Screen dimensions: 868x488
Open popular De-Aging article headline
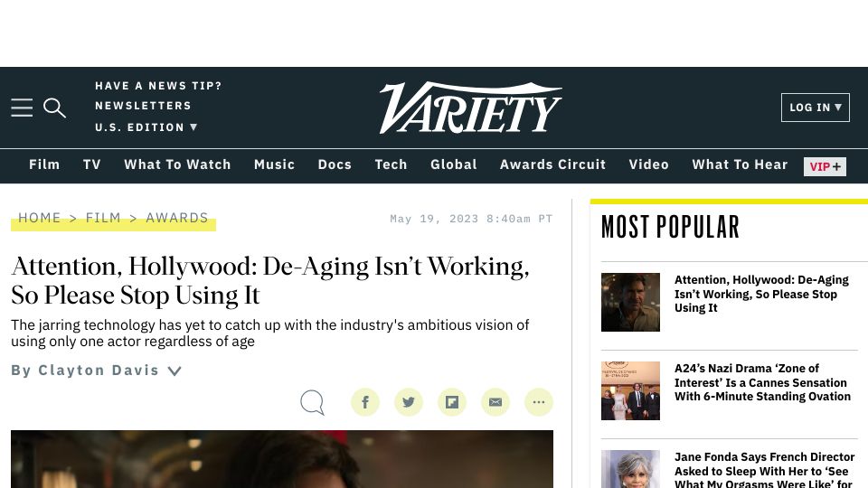[x=761, y=294]
